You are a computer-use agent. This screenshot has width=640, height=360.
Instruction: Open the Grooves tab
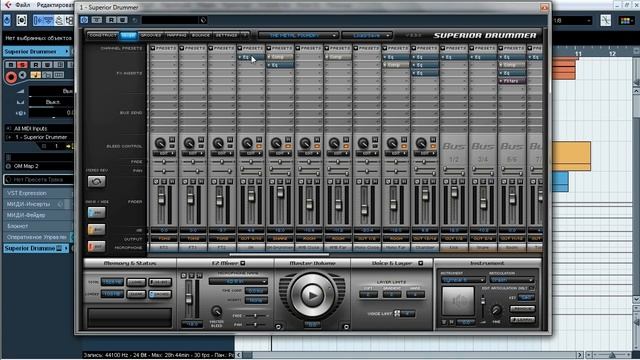[x=151, y=36]
